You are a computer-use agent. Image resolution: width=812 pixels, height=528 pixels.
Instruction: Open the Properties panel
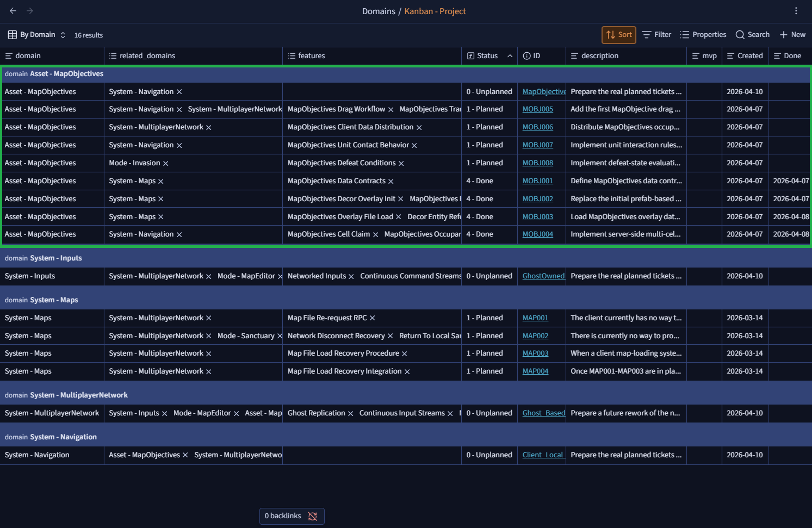coord(703,35)
